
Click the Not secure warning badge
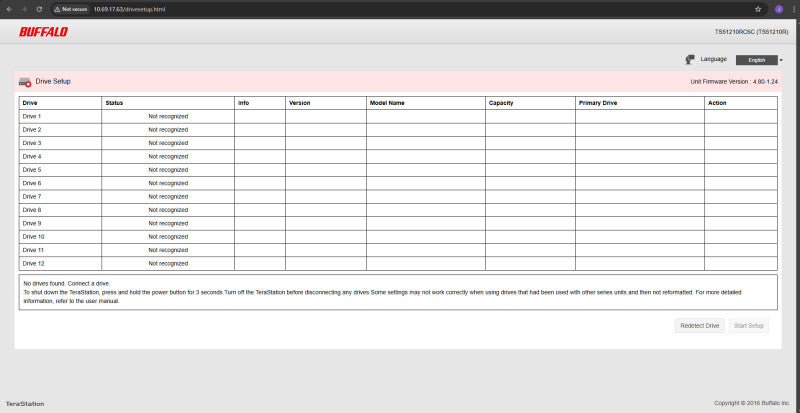tap(70, 9)
